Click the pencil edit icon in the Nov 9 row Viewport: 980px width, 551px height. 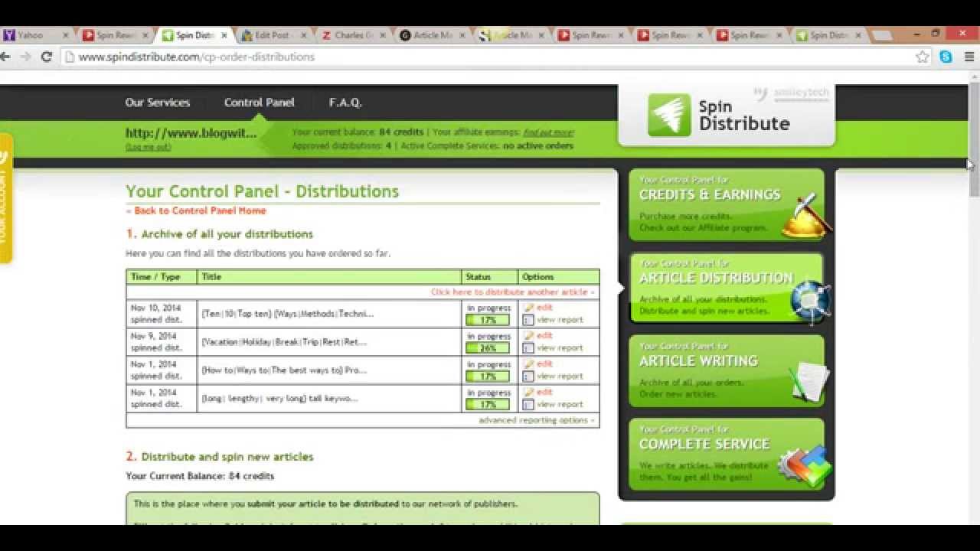point(528,336)
